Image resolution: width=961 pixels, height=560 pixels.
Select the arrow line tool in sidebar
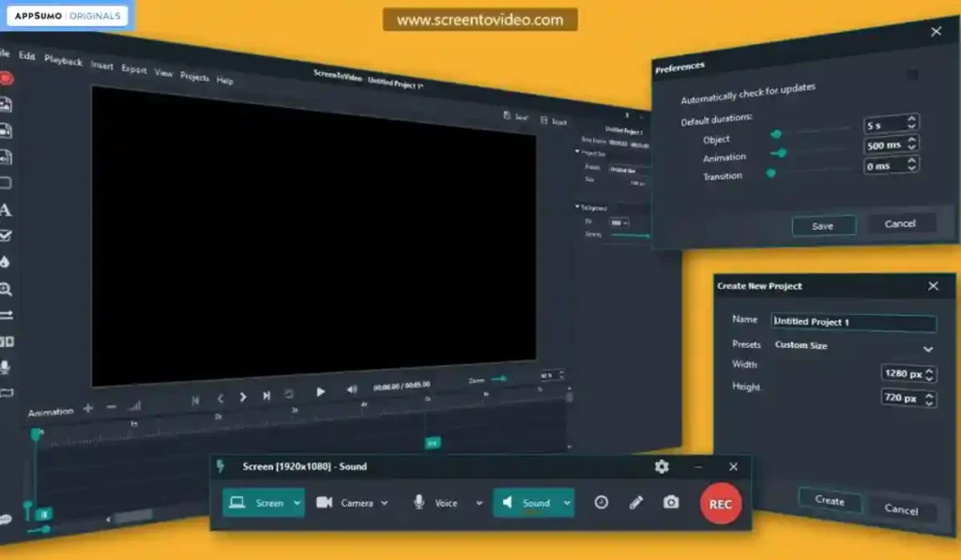coord(7,315)
